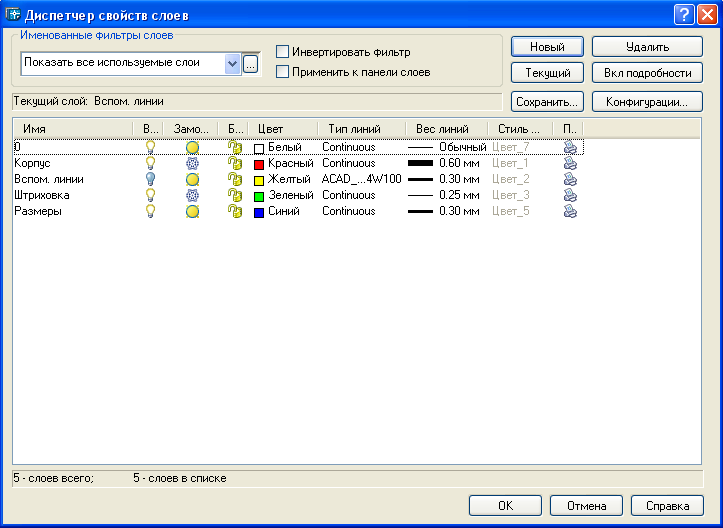The image size is (723, 528).
Task: Change the blue swatch of Размеры
Action: [259, 212]
